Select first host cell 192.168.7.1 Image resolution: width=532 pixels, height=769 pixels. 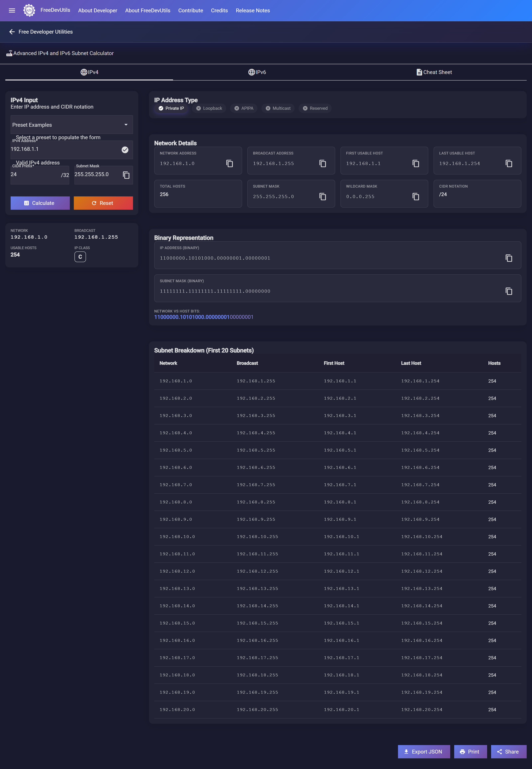tap(340, 485)
